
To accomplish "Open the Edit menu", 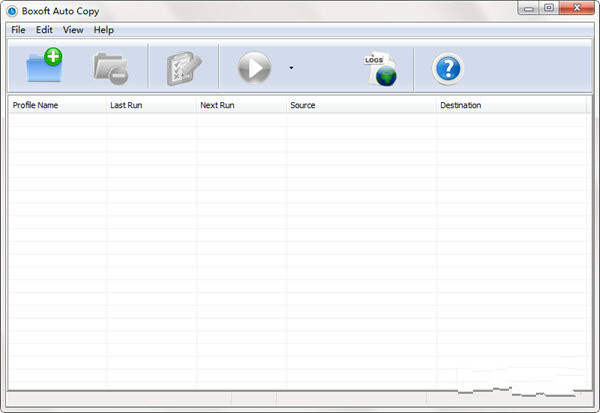I will click(x=44, y=30).
